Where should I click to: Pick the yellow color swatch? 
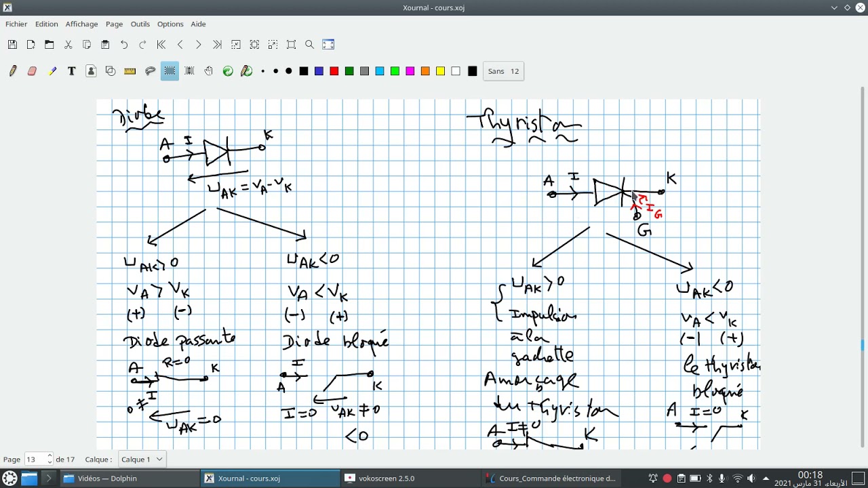pyautogui.click(x=440, y=71)
